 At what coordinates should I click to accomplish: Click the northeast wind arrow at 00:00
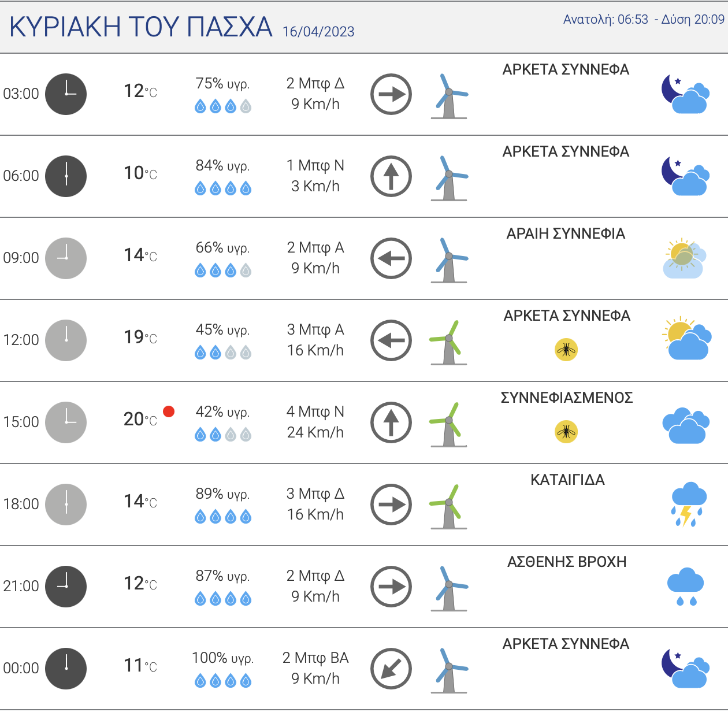[x=391, y=669]
